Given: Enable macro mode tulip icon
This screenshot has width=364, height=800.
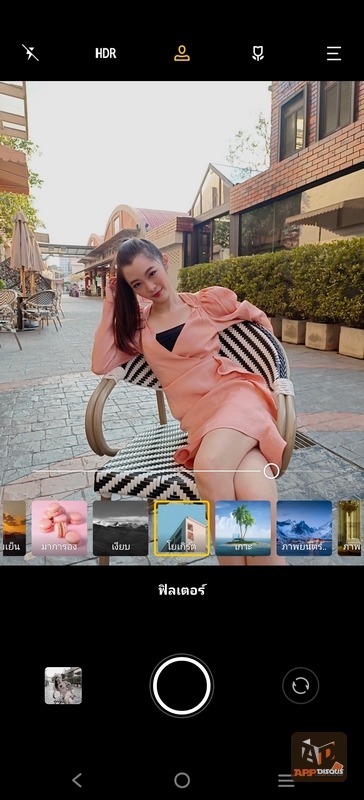Looking at the screenshot, I should 258,53.
